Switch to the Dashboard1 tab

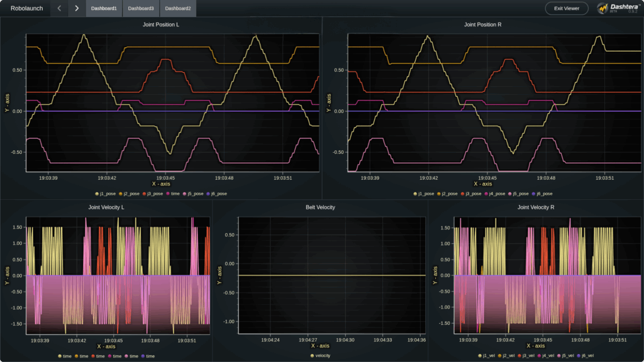click(104, 8)
